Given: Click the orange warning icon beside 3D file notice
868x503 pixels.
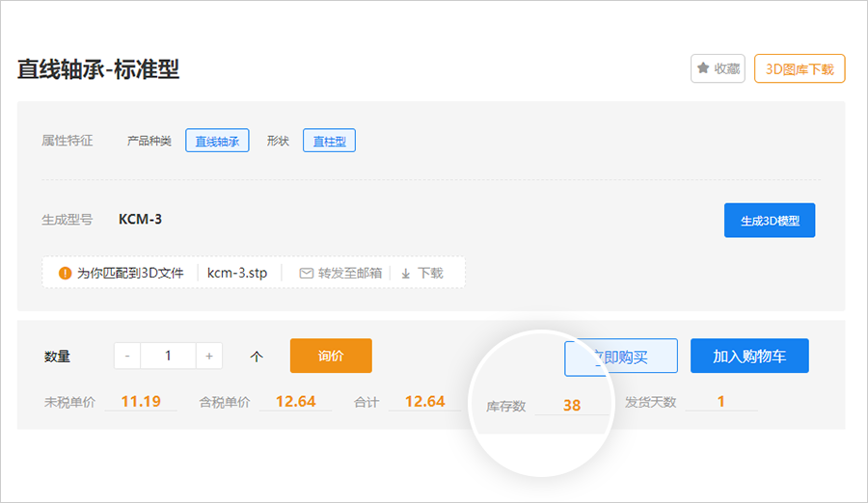Looking at the screenshot, I should point(66,273).
